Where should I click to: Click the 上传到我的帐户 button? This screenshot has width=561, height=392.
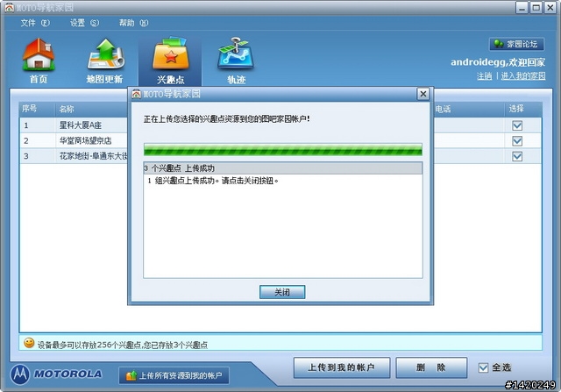pyautogui.click(x=342, y=367)
